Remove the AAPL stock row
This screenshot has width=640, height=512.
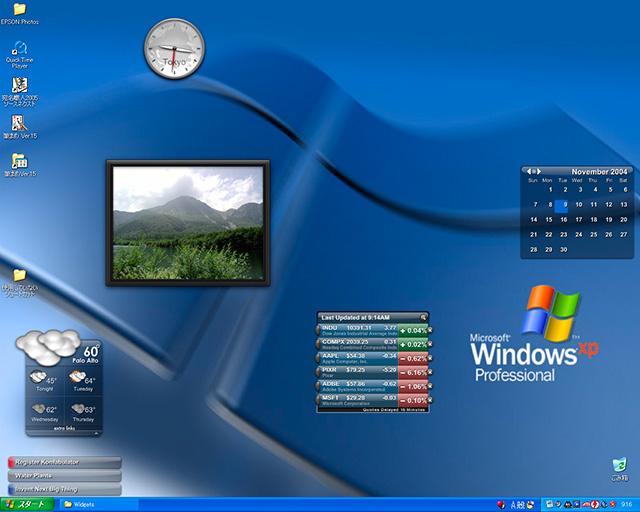coord(430,358)
